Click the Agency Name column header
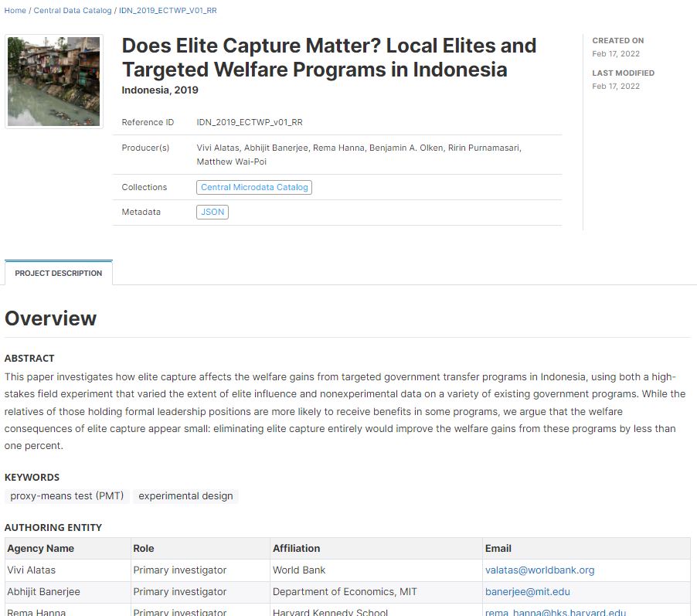This screenshot has height=616, width=697. 41,549
